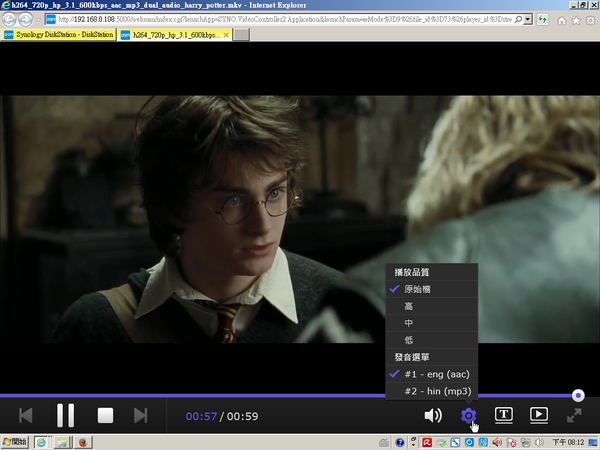Close the settings gear menu

point(468,415)
